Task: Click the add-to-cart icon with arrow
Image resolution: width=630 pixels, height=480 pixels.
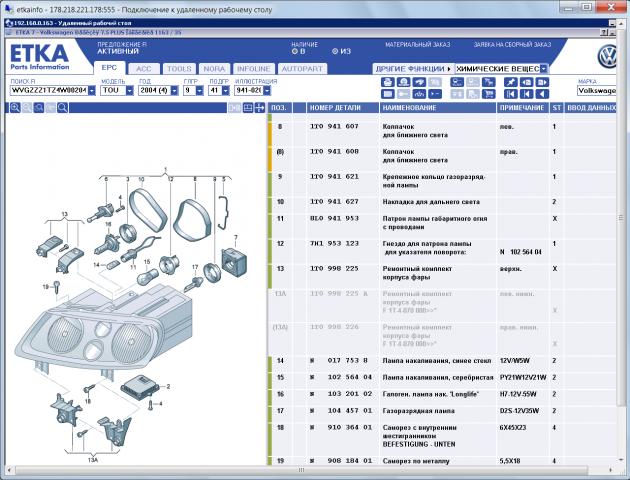Action: click(x=489, y=82)
